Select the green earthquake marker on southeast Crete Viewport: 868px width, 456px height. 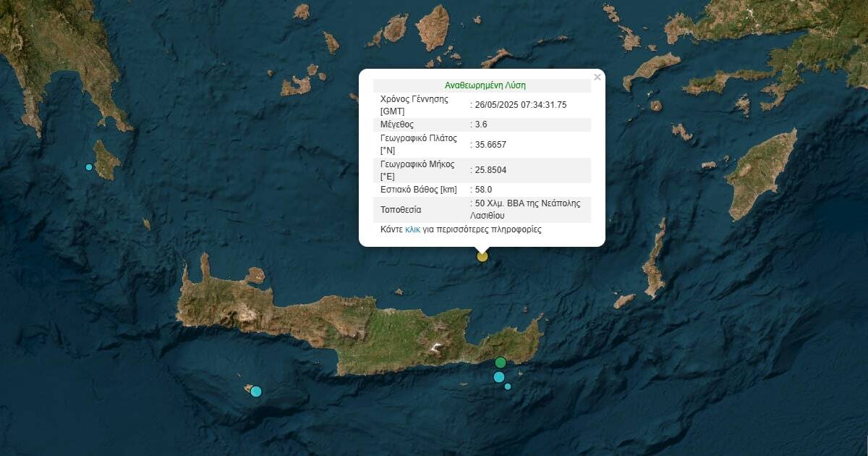click(x=501, y=363)
